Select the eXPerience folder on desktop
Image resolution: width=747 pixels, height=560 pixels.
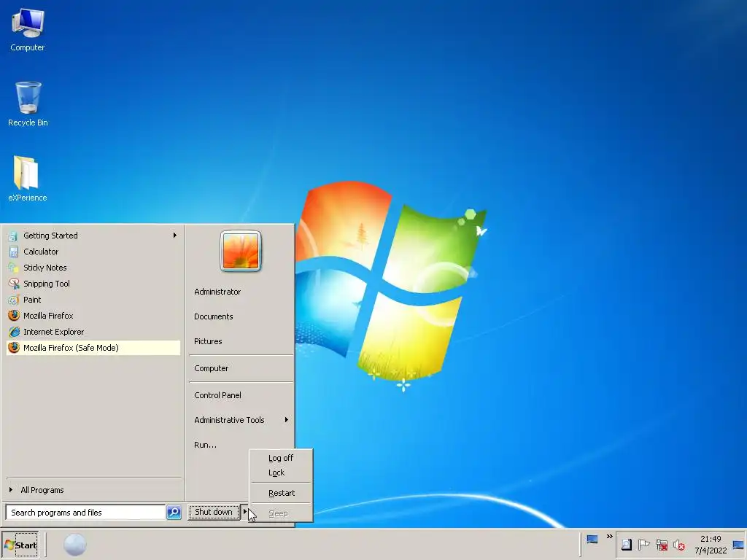point(28,179)
